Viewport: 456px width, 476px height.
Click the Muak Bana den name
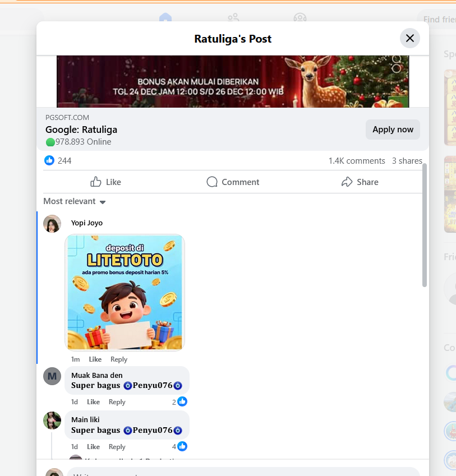tap(97, 375)
